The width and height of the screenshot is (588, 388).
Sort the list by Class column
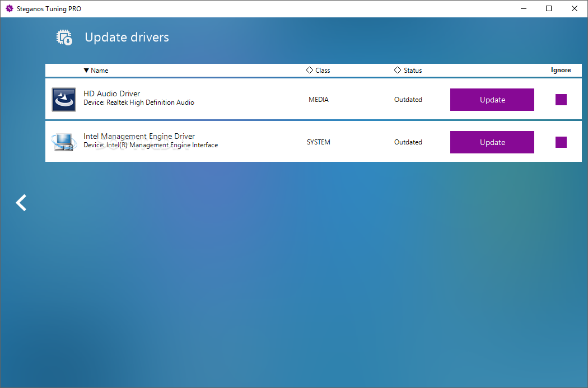tap(318, 71)
